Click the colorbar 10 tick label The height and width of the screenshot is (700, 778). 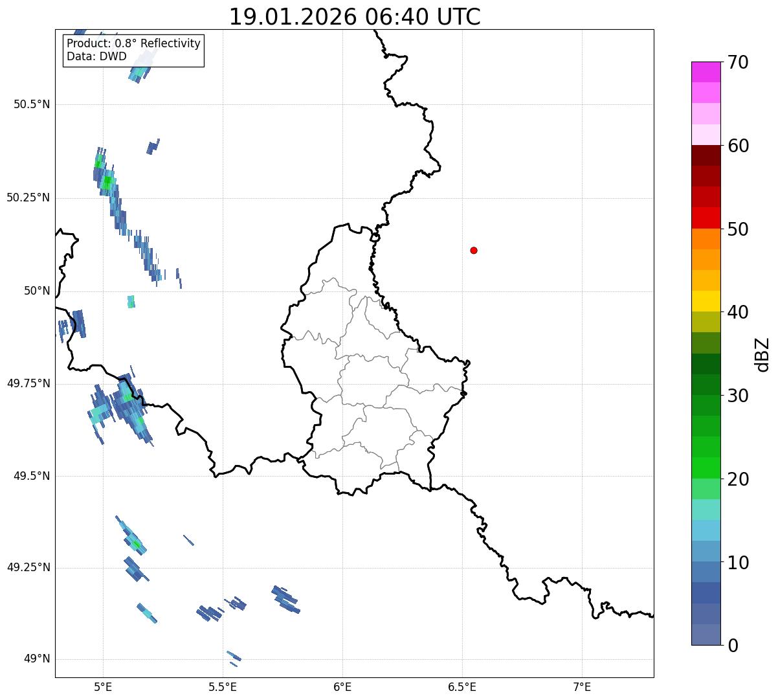click(x=738, y=563)
